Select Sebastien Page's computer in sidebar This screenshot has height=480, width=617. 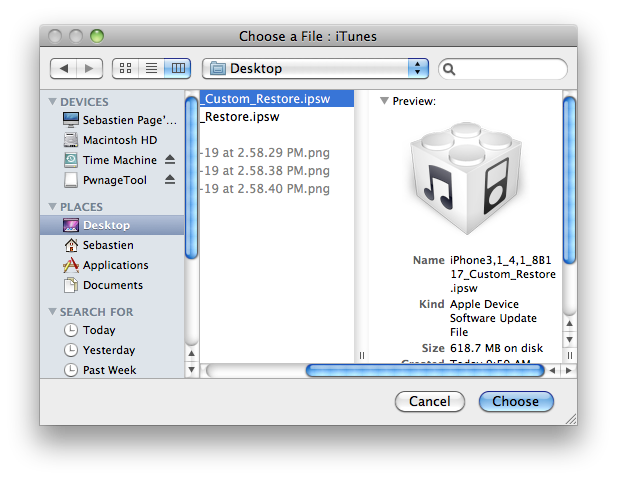(x=112, y=120)
